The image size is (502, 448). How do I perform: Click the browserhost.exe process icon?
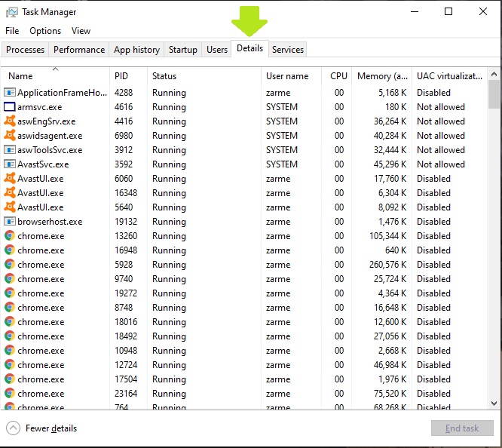pyautogui.click(x=10, y=222)
